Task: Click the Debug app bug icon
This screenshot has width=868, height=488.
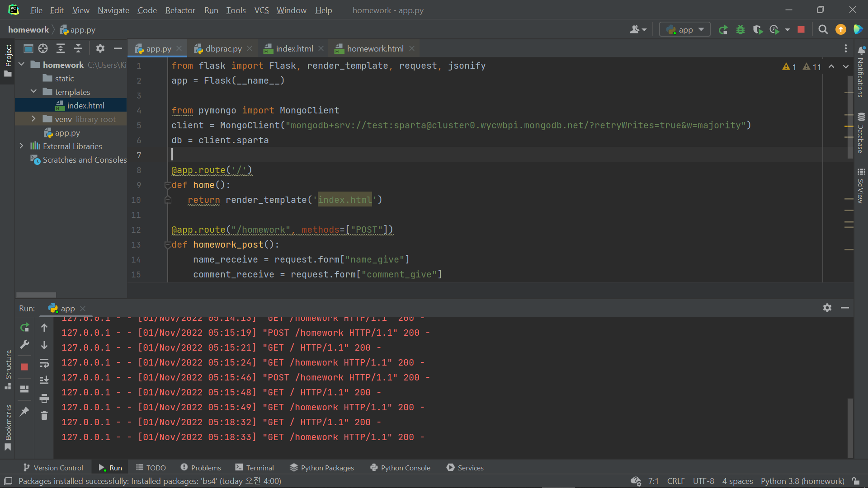Action: click(741, 30)
